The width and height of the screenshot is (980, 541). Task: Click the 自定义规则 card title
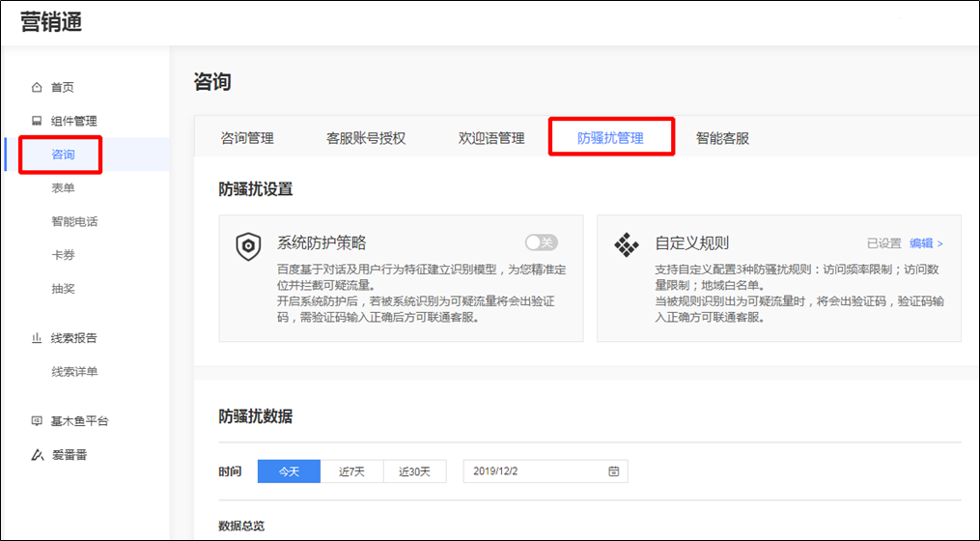click(x=692, y=242)
